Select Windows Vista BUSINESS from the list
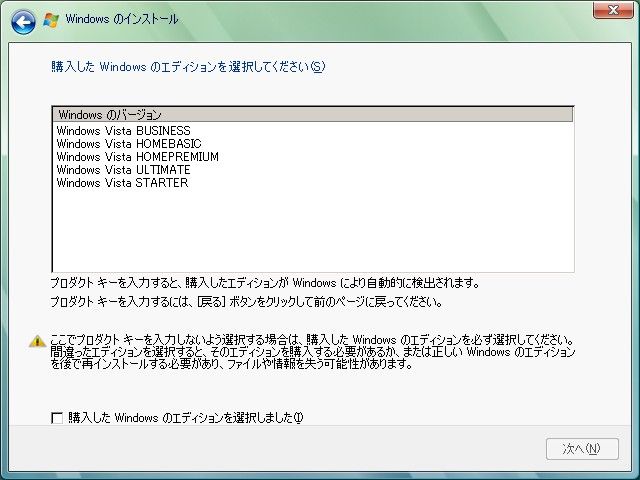Screen dimensions: 640x480 point(123,131)
